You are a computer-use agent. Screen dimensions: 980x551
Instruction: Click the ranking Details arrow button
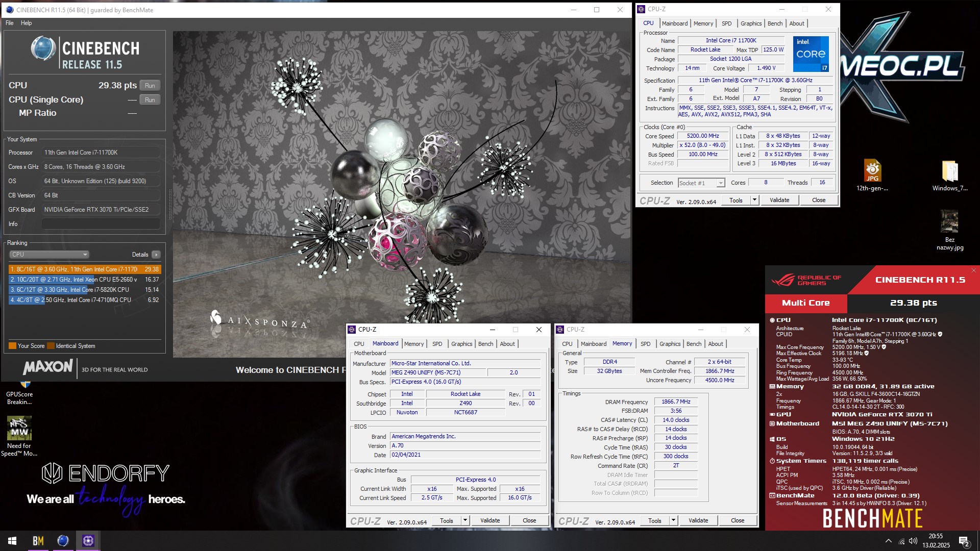156,255
